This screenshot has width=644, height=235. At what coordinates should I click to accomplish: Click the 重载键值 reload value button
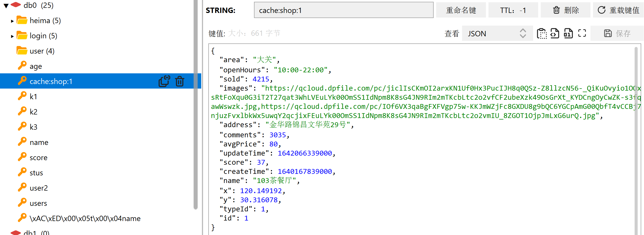[618, 10]
